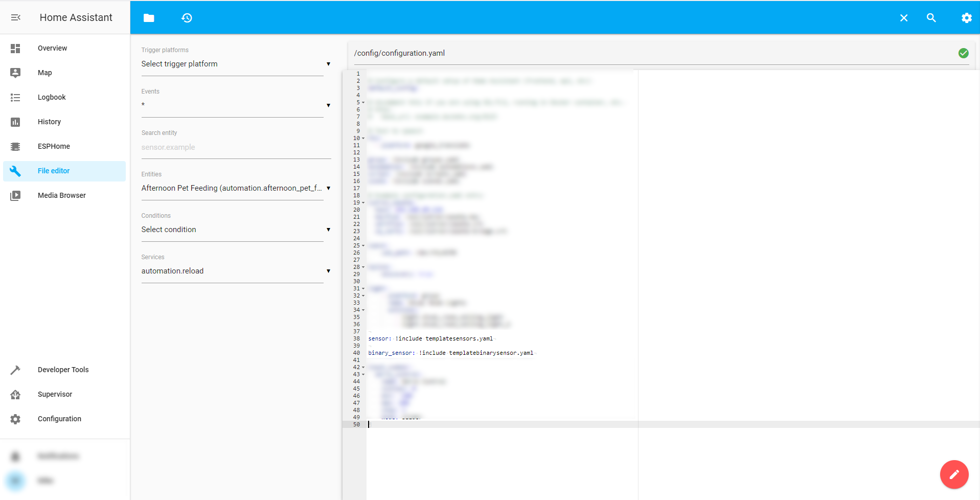Image resolution: width=980 pixels, height=500 pixels.
Task: Open the Services dropdown showing automation.reload
Action: point(236,271)
